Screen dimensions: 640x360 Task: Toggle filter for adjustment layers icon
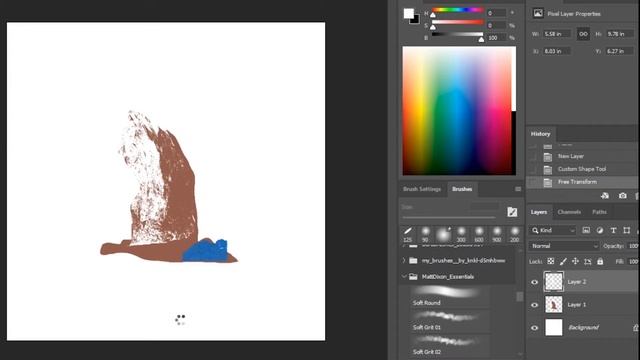(x=600, y=231)
